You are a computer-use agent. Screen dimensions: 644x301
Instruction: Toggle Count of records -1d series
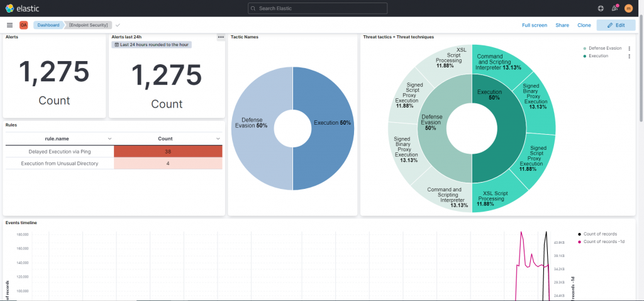click(601, 242)
